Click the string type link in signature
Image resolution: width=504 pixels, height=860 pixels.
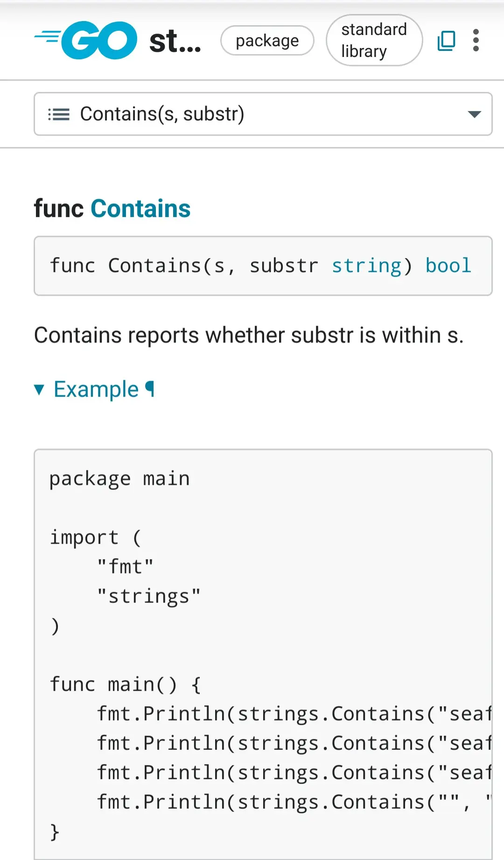(366, 266)
